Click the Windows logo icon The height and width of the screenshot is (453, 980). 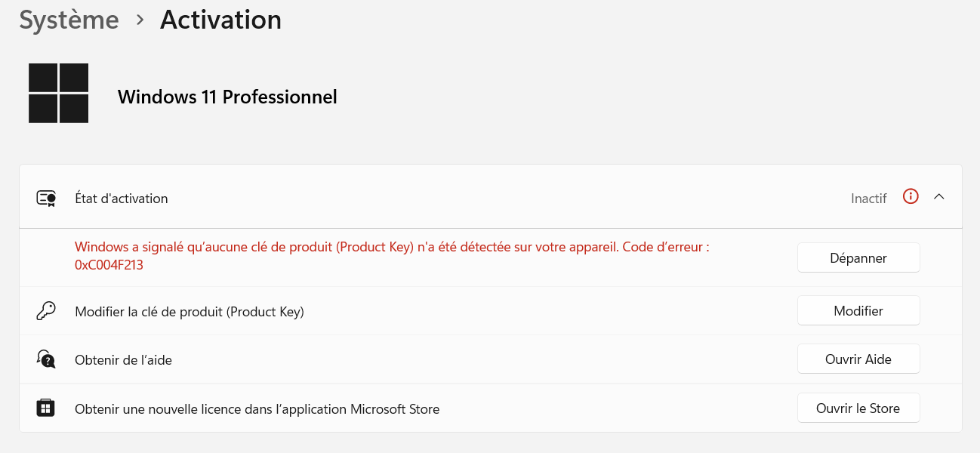pyautogui.click(x=58, y=93)
